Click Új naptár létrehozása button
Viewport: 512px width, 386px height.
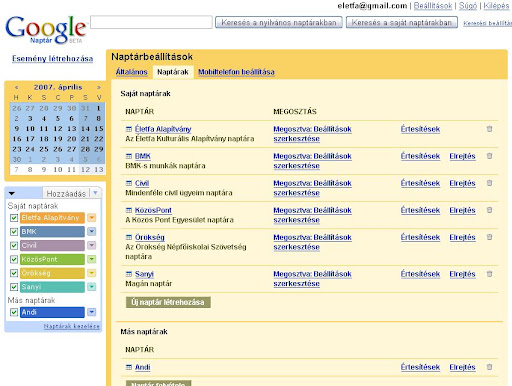168,302
